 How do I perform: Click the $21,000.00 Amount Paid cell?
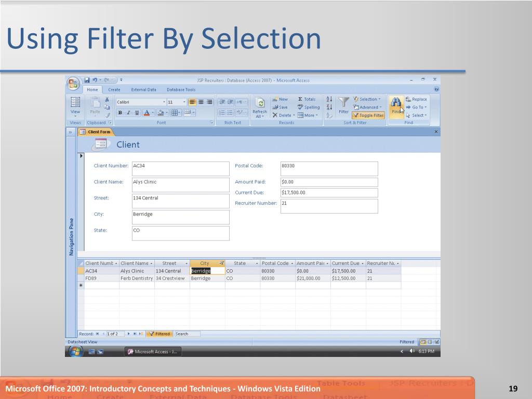[313, 278]
